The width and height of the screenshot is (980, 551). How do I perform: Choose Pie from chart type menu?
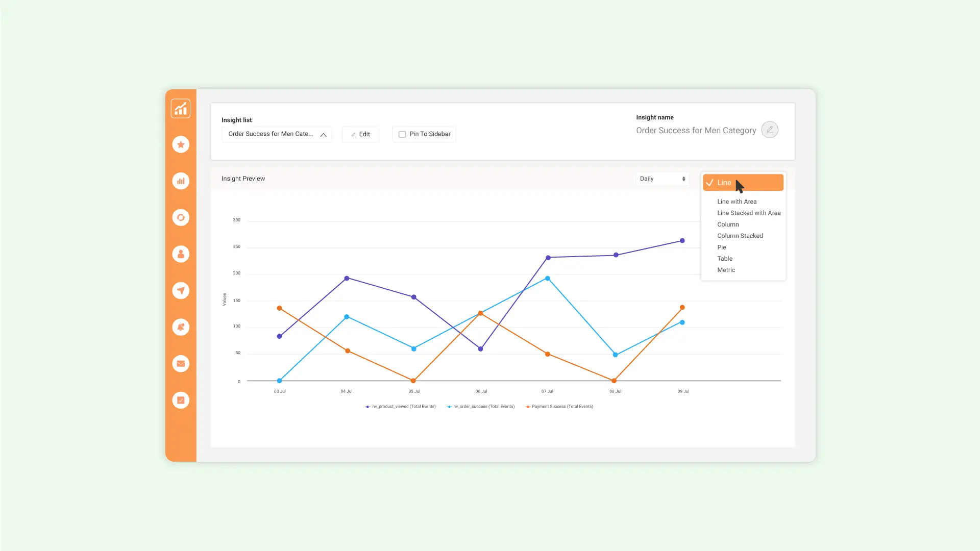point(721,247)
